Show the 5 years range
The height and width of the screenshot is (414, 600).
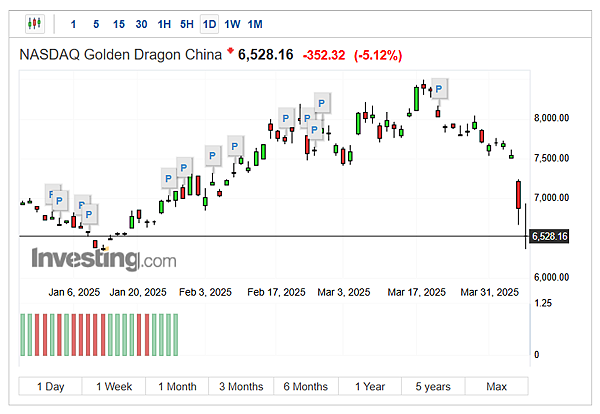433,386
